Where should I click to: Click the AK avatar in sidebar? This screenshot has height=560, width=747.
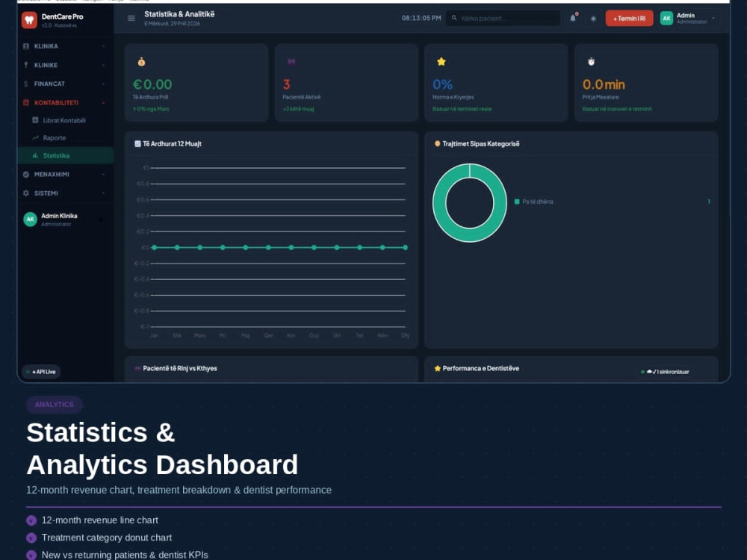[30, 219]
